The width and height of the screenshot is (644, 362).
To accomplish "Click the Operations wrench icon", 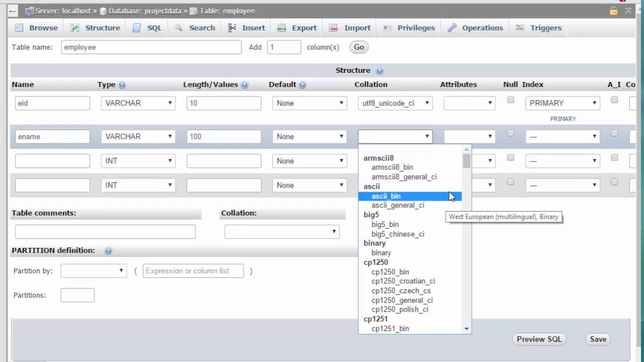I will click(x=452, y=28).
